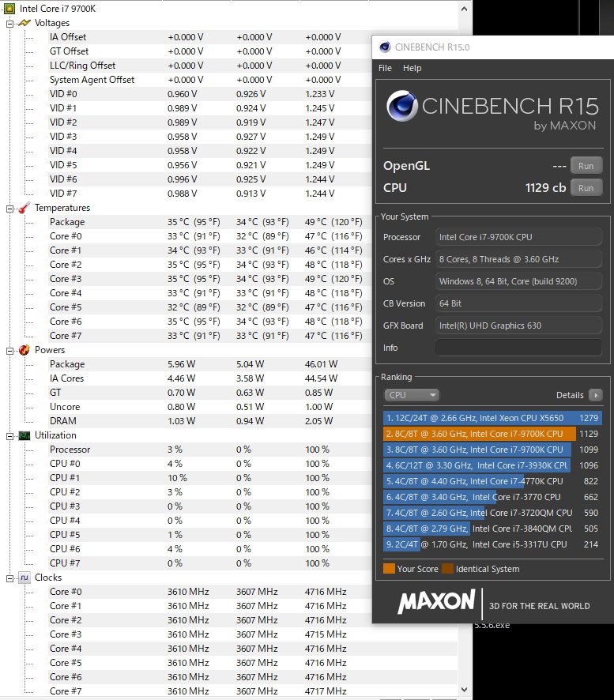
Task: Click the Powers flame icon
Action: (x=24, y=350)
